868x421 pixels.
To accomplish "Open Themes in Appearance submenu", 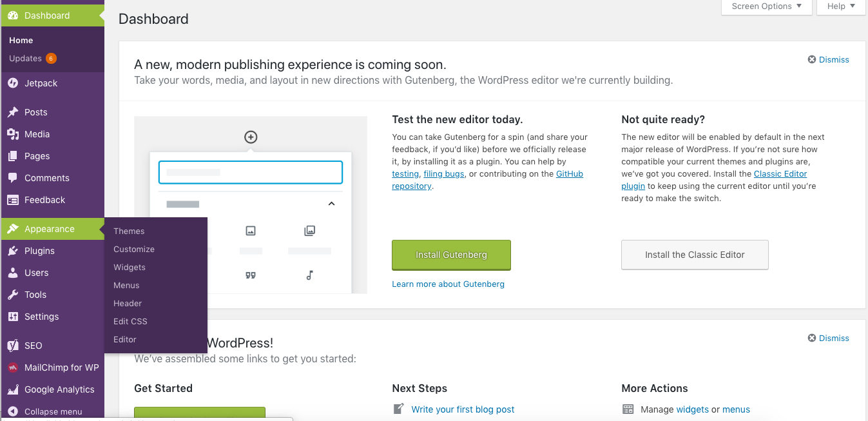I will pos(129,231).
